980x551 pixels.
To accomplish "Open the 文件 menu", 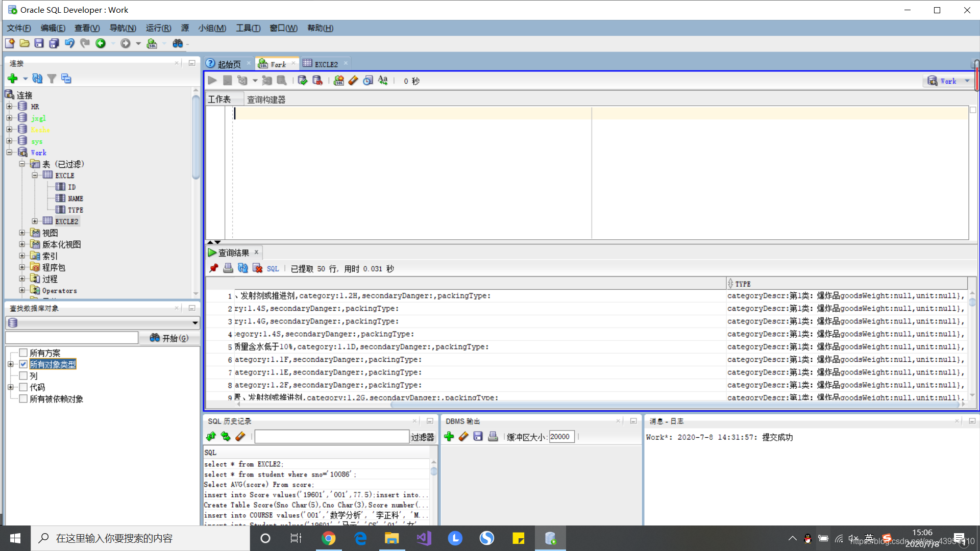I will [19, 28].
